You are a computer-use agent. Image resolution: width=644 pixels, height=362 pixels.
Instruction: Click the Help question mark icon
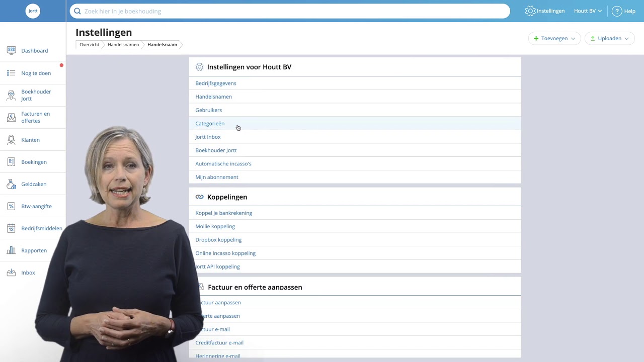click(x=617, y=11)
